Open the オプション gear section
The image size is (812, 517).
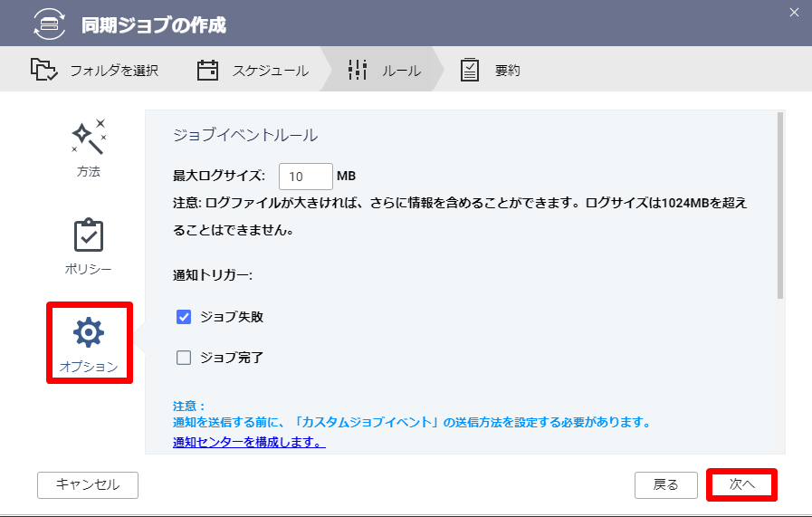click(89, 332)
